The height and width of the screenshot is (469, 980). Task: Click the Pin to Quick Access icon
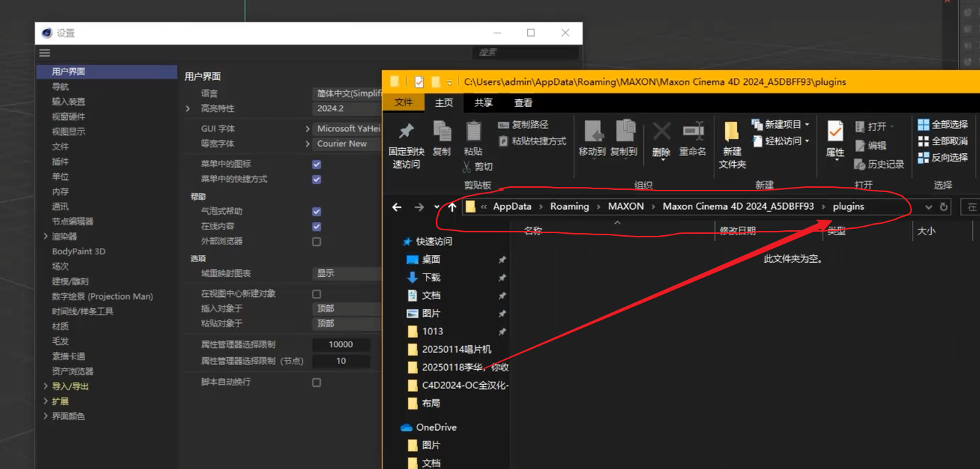pos(406,132)
